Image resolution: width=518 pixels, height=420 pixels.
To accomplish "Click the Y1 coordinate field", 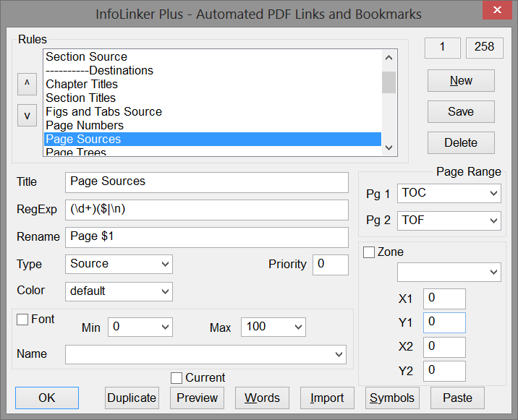I will point(444,322).
